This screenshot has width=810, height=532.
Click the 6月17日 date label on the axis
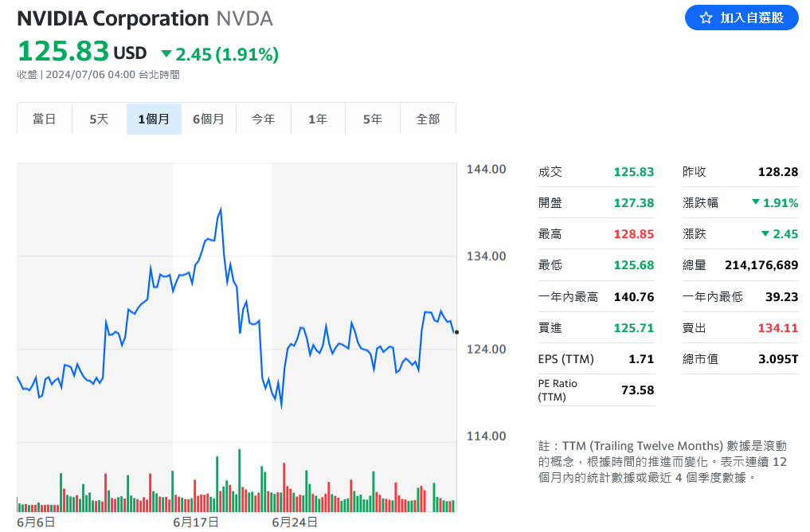196,522
